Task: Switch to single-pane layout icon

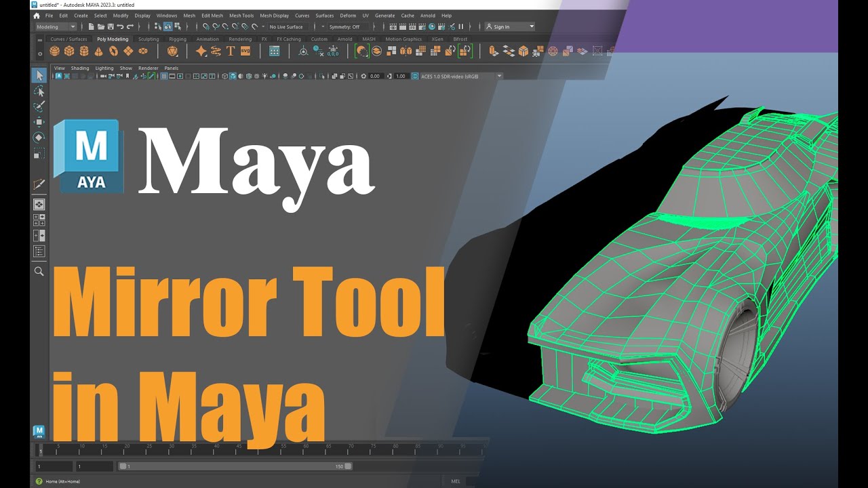Action: click(39, 204)
